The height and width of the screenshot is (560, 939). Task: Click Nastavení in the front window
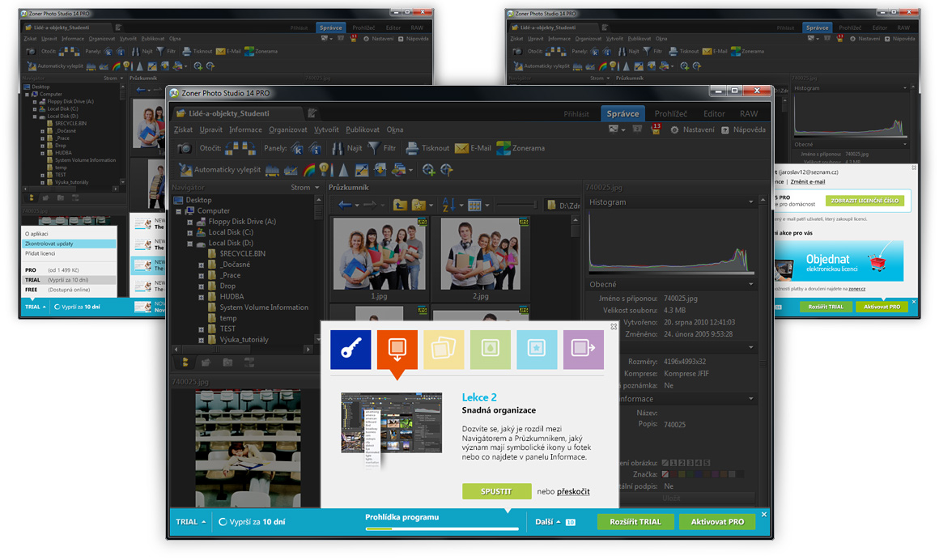pyautogui.click(x=692, y=129)
